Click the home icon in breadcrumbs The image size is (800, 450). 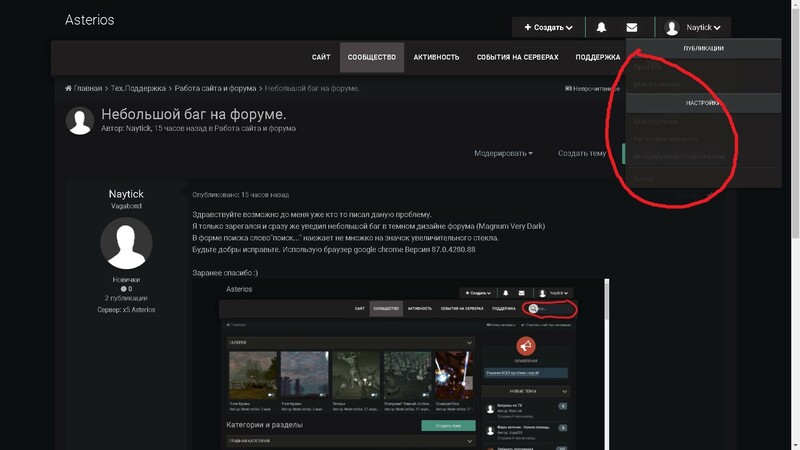point(69,89)
